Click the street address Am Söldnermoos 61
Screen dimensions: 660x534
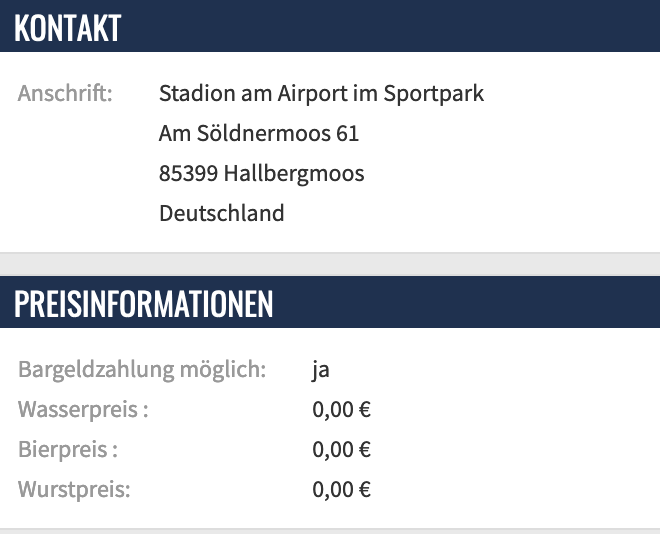coord(258,133)
